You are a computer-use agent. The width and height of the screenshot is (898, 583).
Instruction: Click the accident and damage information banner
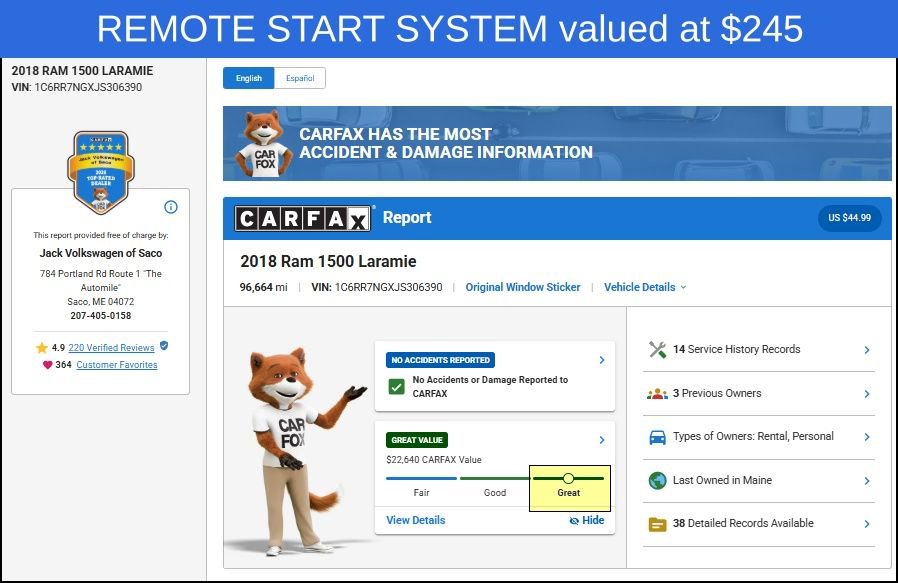click(x=557, y=143)
